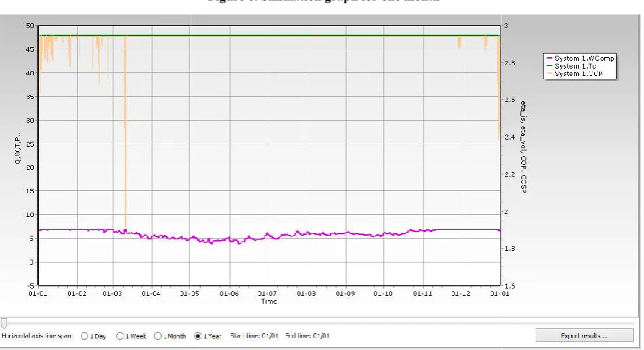Viewport: 644px width, 350px height.
Task: Click the time axis slider handle
Action: pyautogui.click(x=4, y=324)
